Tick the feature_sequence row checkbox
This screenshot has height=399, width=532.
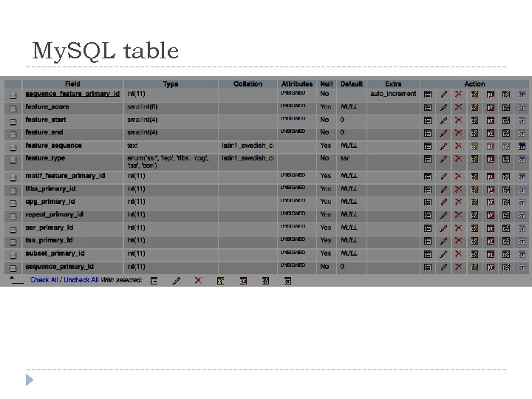pyautogui.click(x=13, y=147)
